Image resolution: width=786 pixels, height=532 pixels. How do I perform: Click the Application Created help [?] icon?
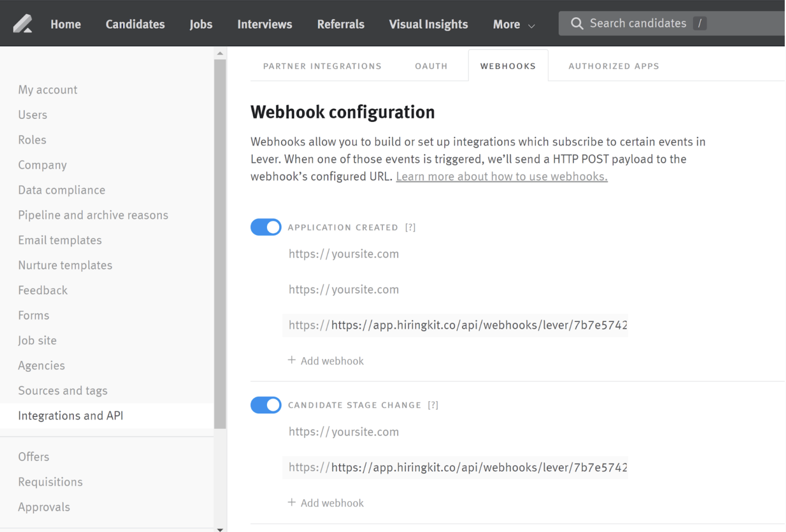tap(410, 227)
